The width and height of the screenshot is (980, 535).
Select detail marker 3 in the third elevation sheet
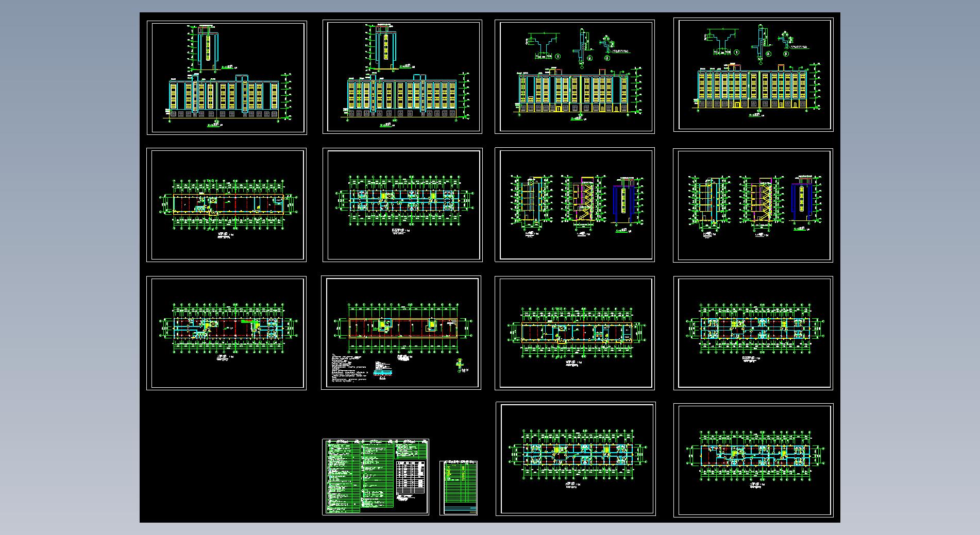(607, 58)
